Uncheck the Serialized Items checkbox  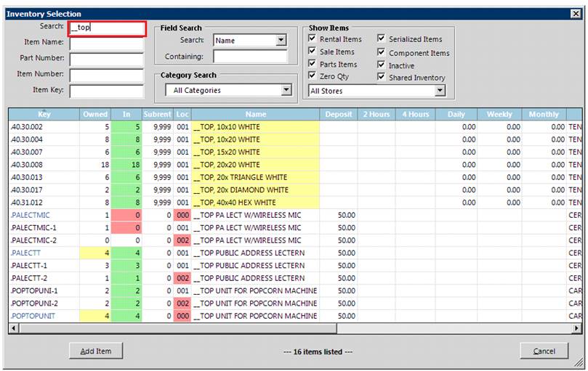[x=382, y=39]
